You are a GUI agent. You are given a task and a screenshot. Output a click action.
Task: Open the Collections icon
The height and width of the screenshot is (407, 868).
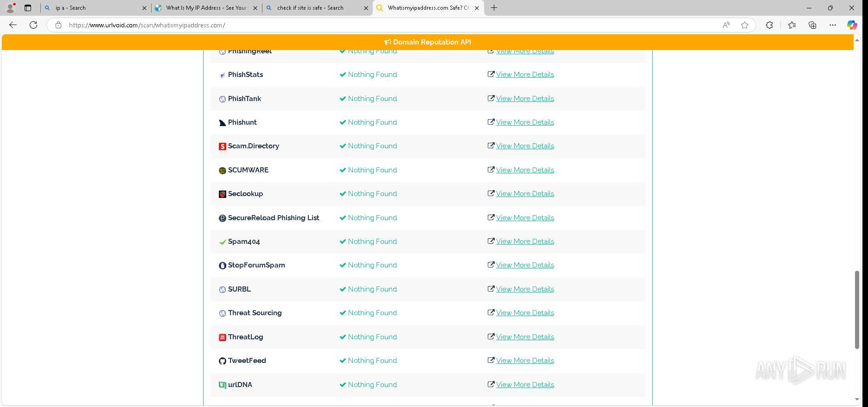[x=812, y=25]
